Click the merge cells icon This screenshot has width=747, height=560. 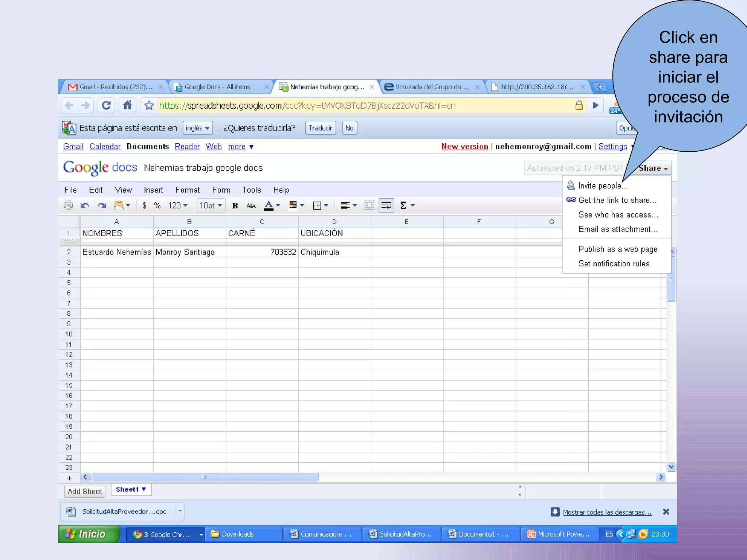click(x=369, y=205)
